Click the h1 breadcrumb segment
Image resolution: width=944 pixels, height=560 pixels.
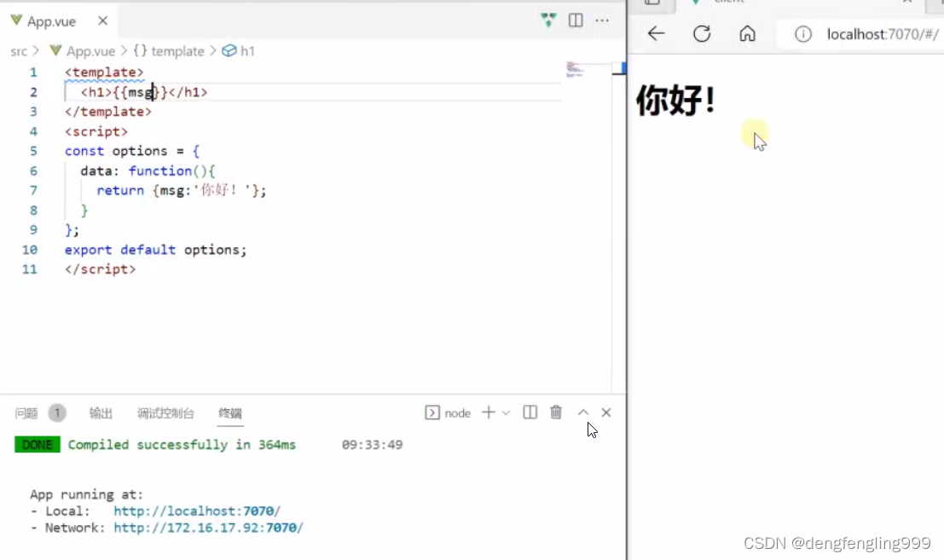pos(247,51)
